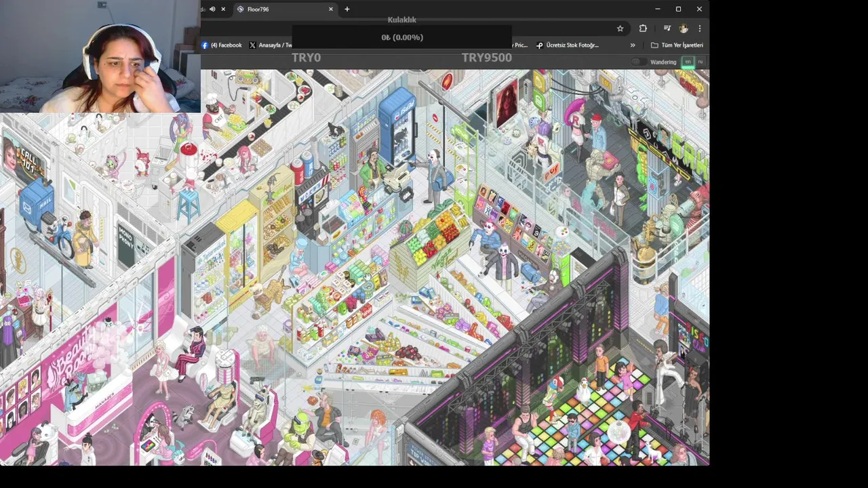Close the first tab with the speaker icon

223,9
